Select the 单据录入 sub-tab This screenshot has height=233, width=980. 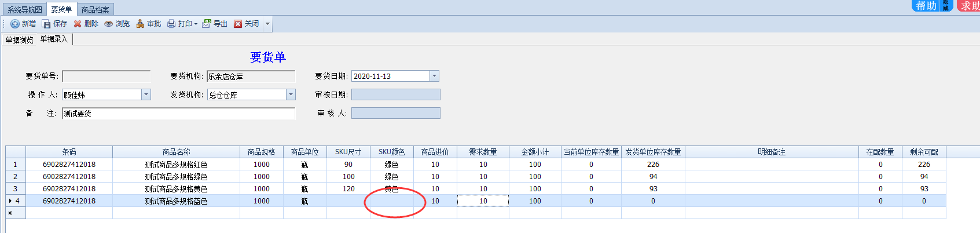[54, 39]
